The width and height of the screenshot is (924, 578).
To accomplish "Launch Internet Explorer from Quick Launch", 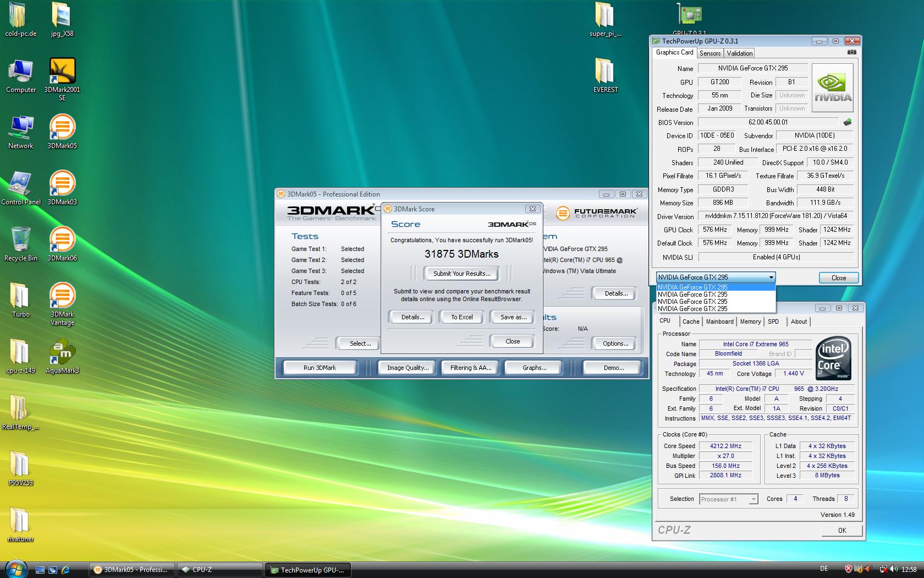I will [65, 570].
